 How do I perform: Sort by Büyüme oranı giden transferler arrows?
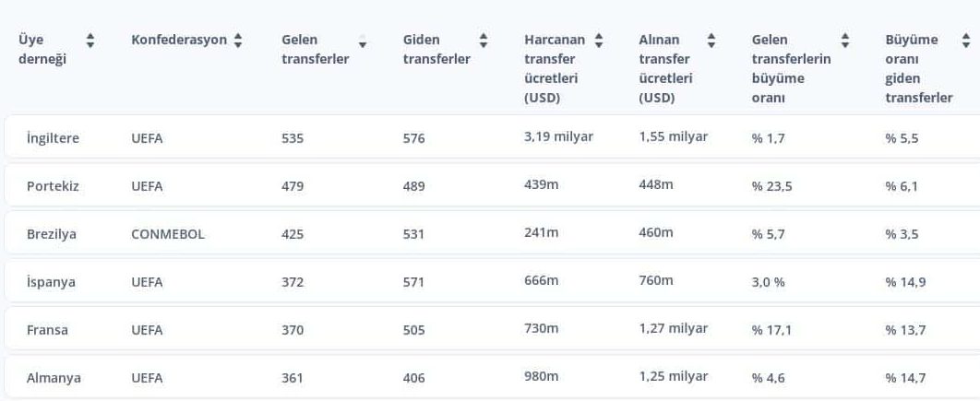pyautogui.click(x=965, y=41)
